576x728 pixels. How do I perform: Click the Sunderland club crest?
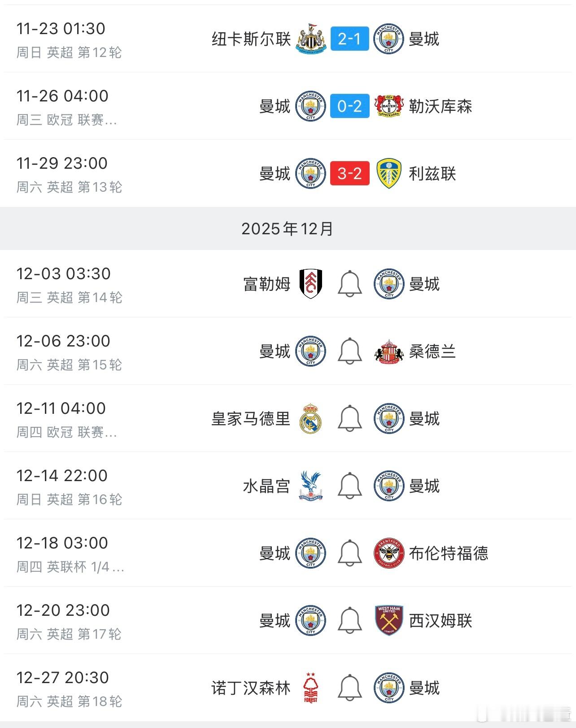(388, 351)
